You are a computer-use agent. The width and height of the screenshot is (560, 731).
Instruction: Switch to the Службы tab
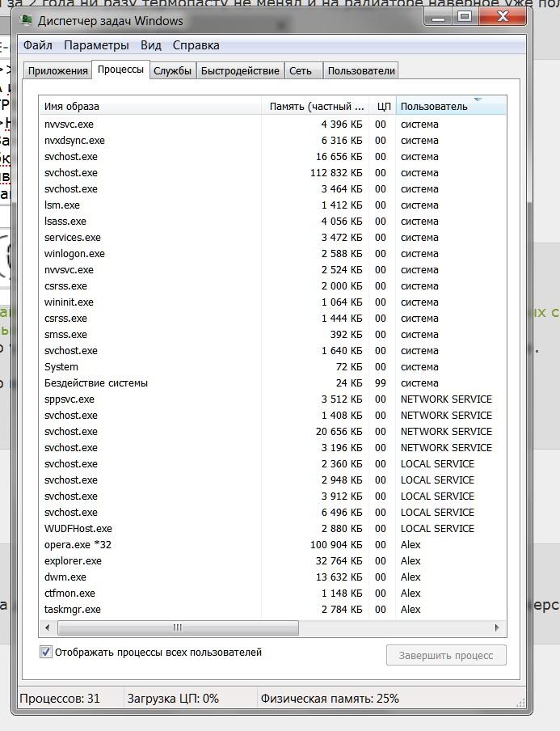[x=172, y=71]
